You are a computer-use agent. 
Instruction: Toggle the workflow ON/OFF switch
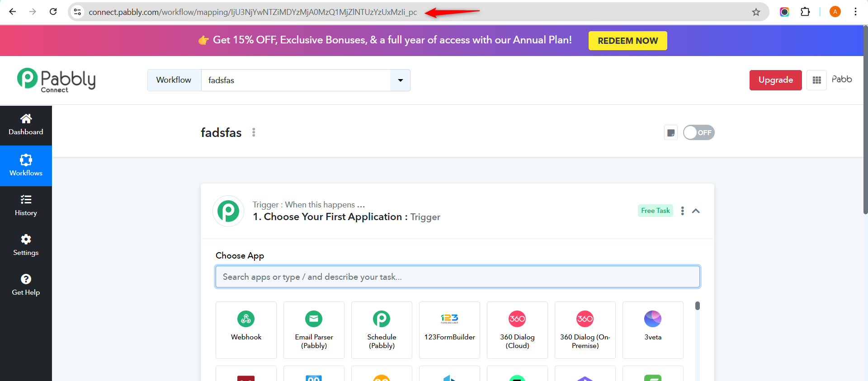[x=698, y=133]
